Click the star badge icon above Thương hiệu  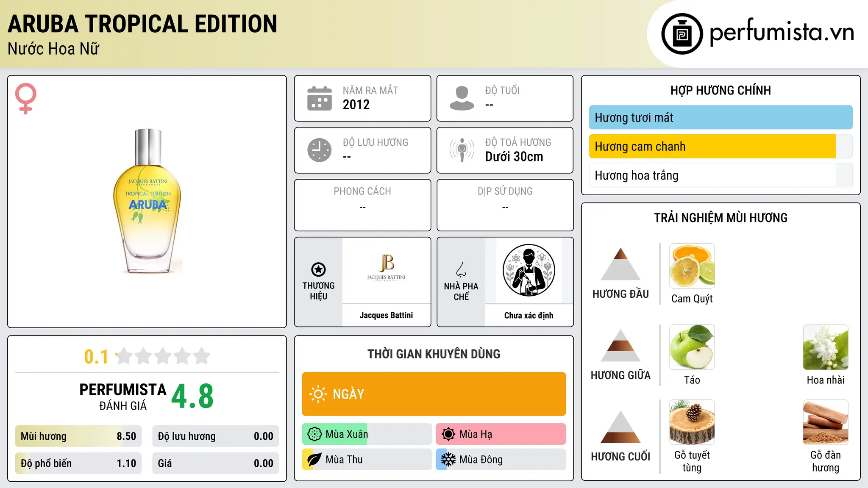[318, 269]
